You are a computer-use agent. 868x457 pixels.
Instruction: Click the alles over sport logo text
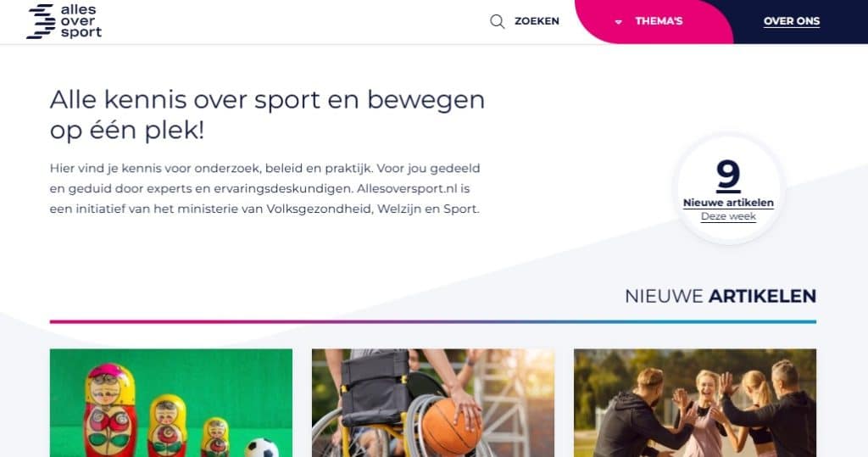tap(81, 21)
